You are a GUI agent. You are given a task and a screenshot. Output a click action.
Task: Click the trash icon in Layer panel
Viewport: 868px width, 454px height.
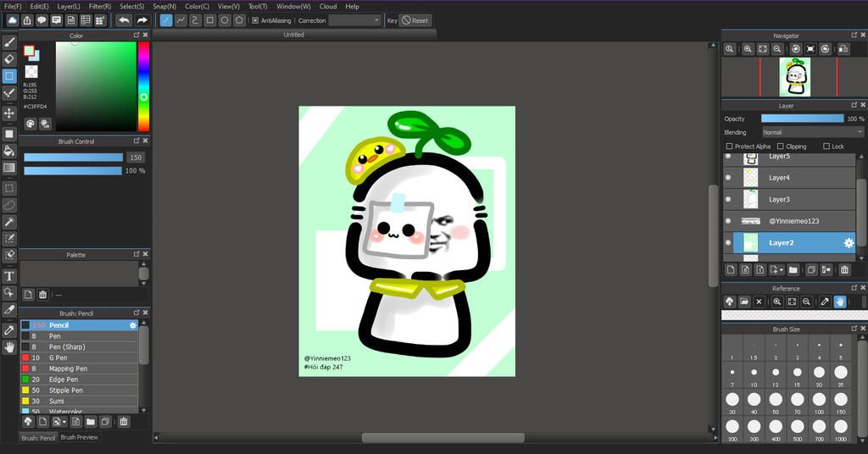pos(844,270)
